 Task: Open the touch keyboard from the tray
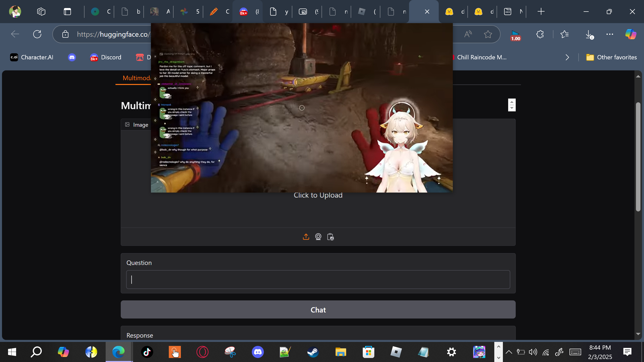click(x=575, y=352)
